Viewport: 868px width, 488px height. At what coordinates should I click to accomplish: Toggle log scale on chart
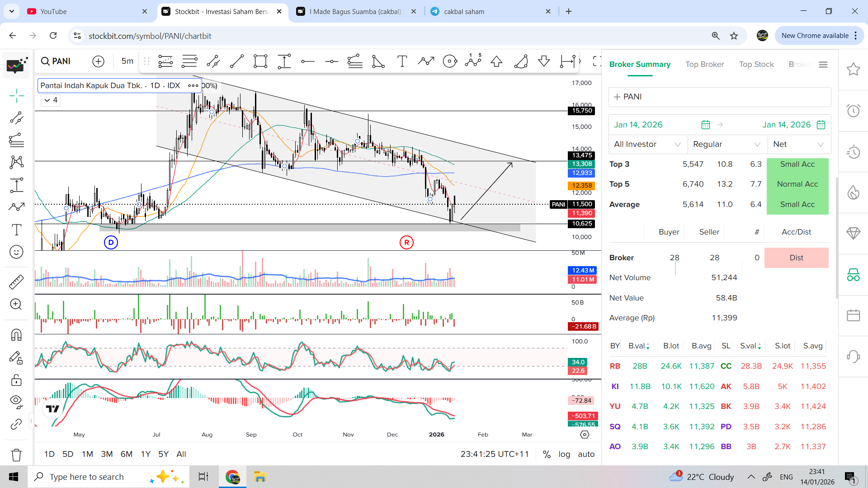point(564,454)
